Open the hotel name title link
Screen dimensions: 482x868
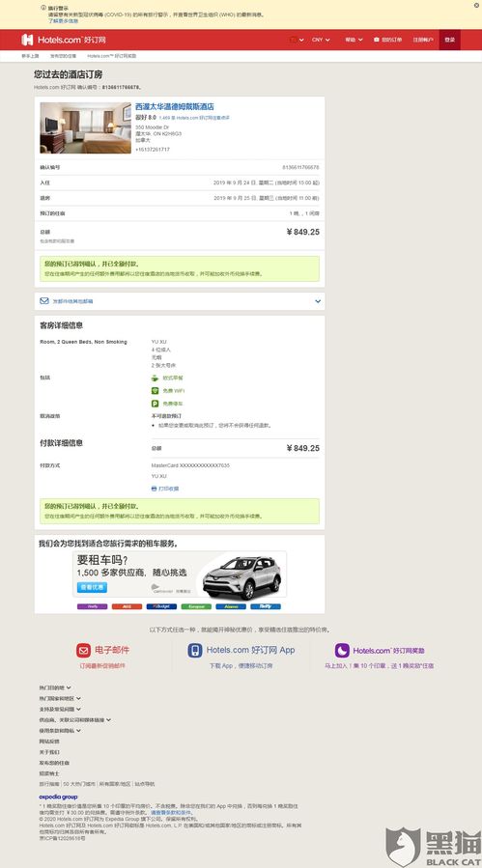pyautogui.click(x=175, y=106)
